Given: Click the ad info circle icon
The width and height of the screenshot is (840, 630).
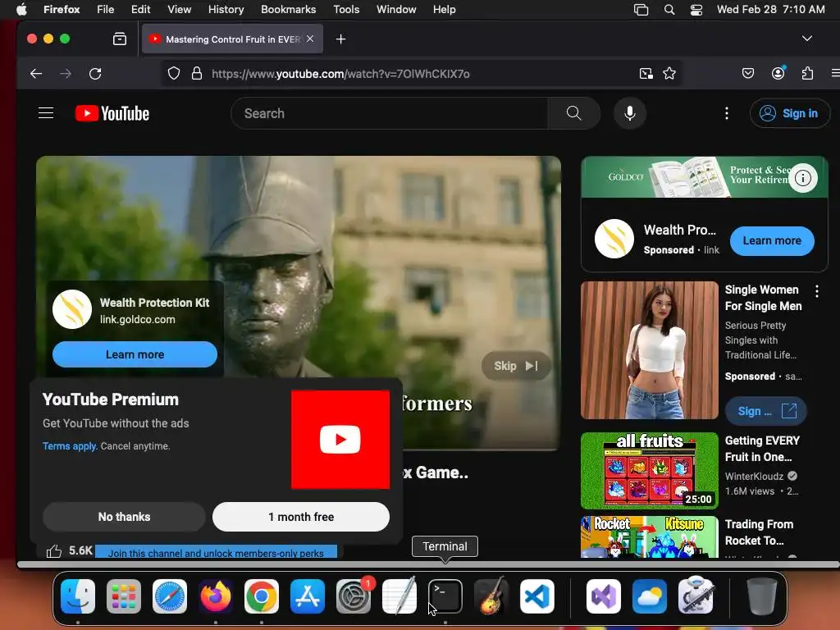Looking at the screenshot, I should coord(802,178).
